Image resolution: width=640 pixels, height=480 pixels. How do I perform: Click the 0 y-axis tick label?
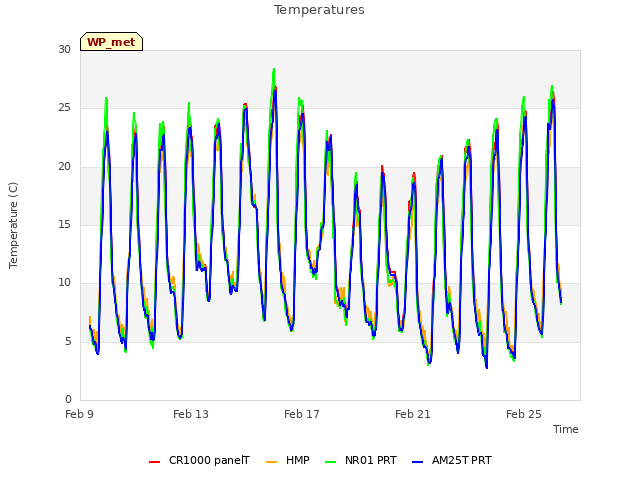pyautogui.click(x=68, y=399)
